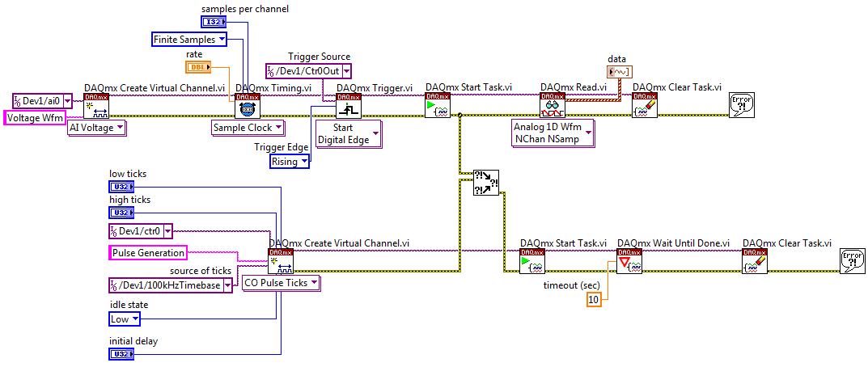
Task: Click the lower DAQmx Start Task icon
Action: (532, 261)
